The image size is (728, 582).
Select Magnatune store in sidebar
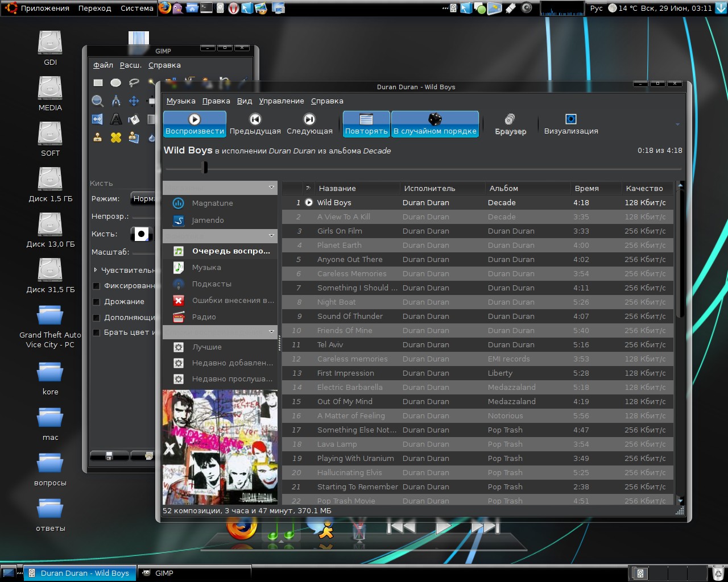tap(220, 203)
